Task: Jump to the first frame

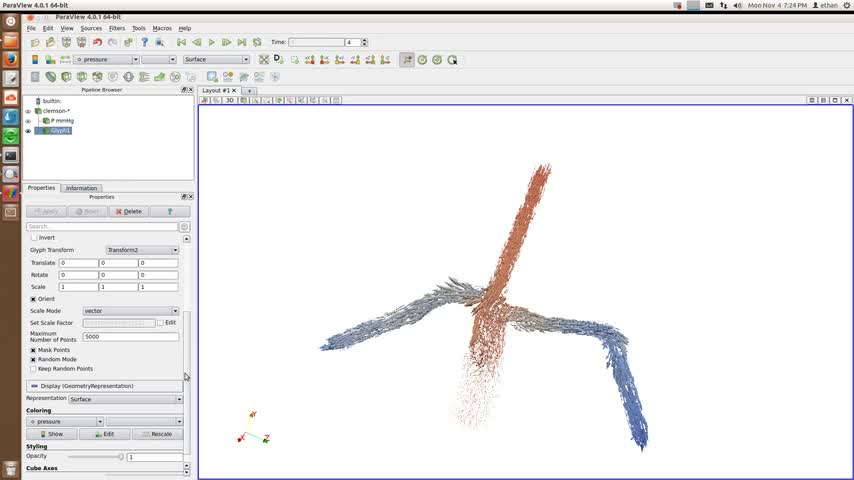Action: (x=181, y=42)
